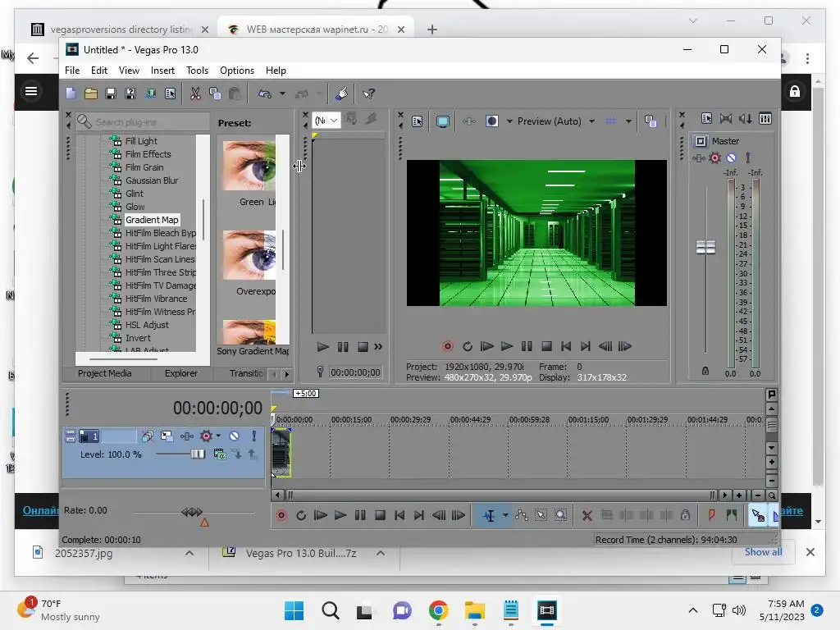Switch to the Explorer tab
The image size is (840, 630).
tap(181, 373)
